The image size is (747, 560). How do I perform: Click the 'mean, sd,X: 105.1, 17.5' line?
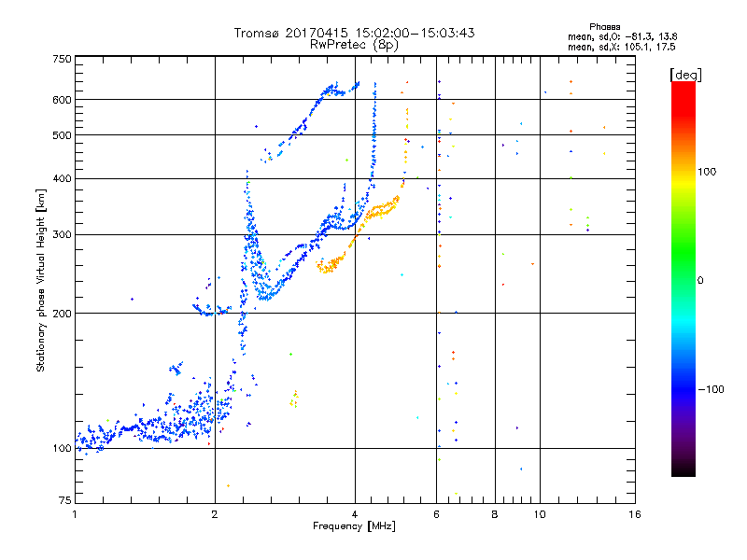coord(621,48)
